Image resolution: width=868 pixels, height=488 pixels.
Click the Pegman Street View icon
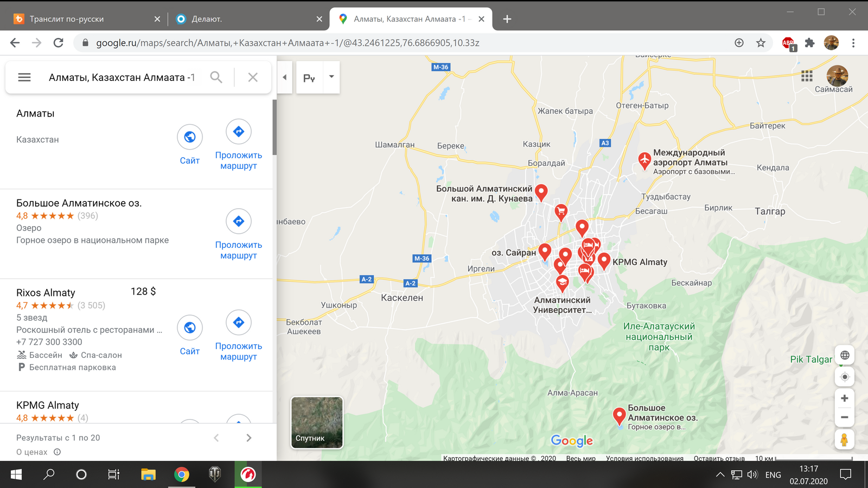[x=844, y=439]
